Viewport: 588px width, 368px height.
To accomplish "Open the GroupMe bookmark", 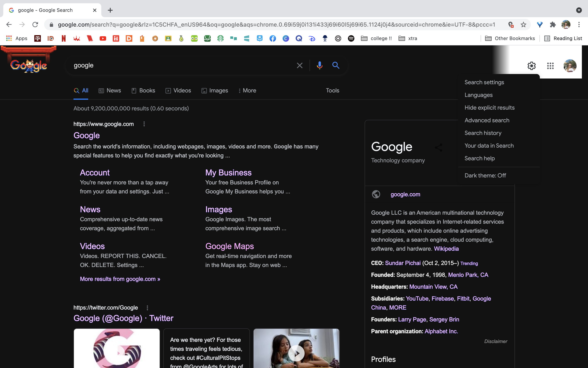I will pyautogui.click(x=260, y=38).
